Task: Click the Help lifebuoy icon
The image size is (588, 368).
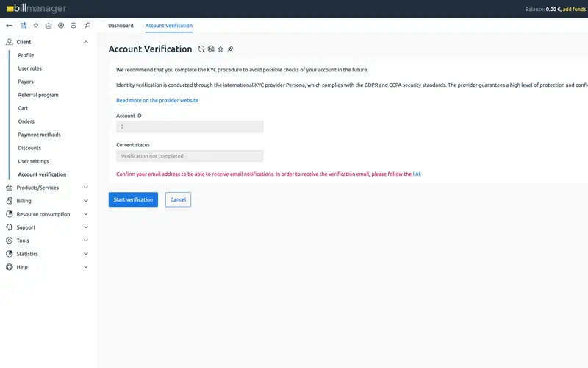Action: pos(10,267)
